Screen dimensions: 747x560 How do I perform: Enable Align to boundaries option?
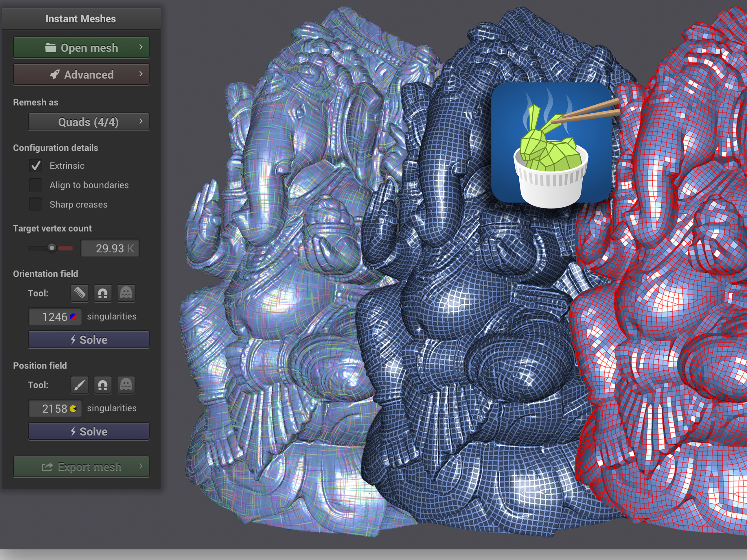pos(36,185)
